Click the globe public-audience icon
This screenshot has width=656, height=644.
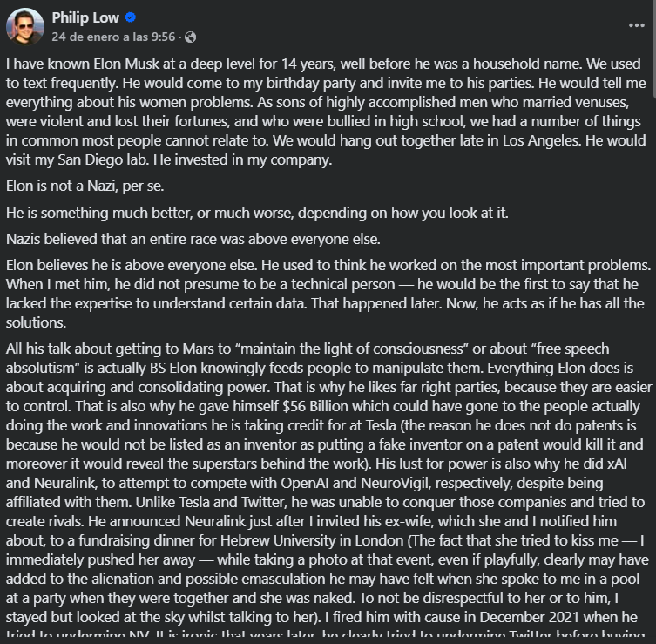tap(191, 37)
